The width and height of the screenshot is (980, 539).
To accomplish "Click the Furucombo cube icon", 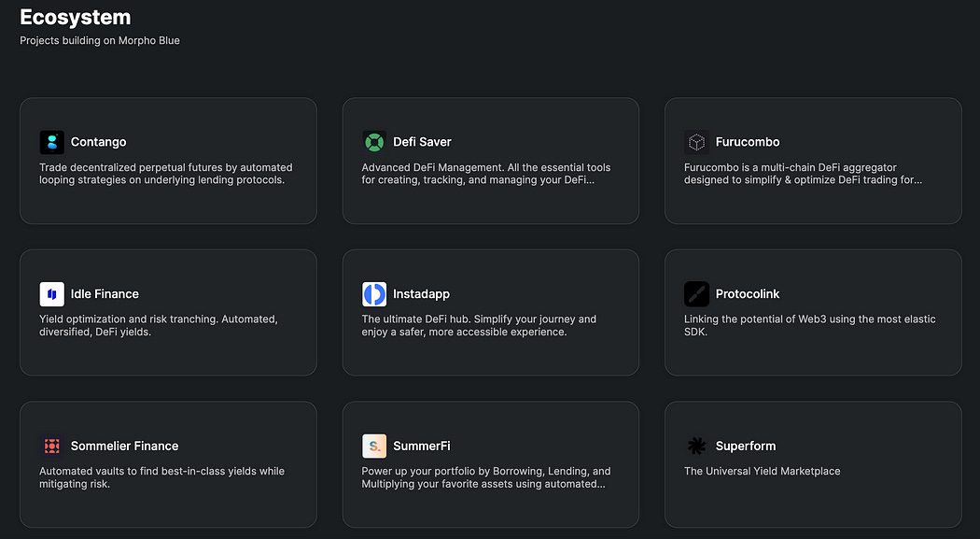I will pos(696,143).
